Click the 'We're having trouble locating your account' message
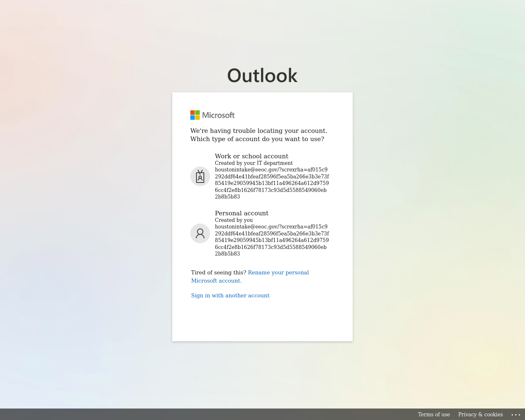The height and width of the screenshot is (420, 525). (x=259, y=135)
